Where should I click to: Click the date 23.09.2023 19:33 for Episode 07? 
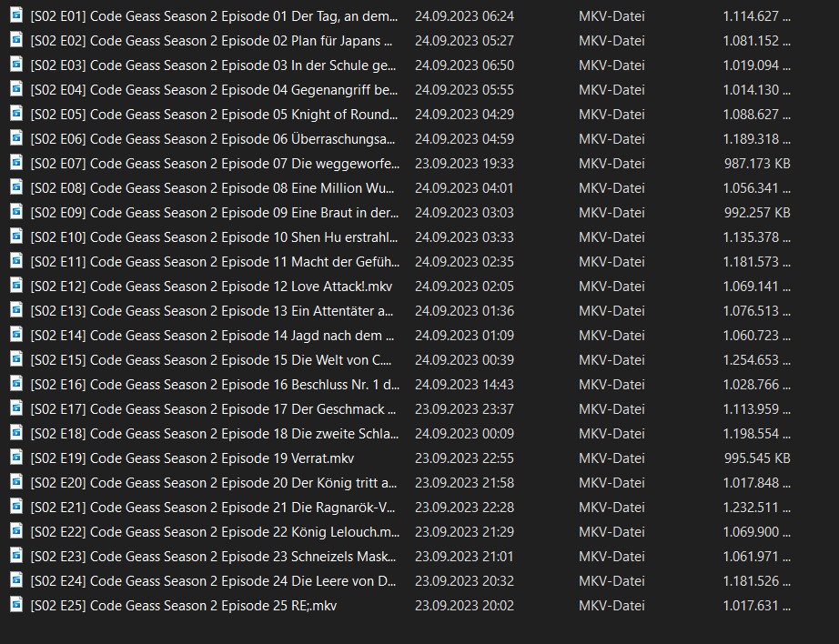pos(464,164)
